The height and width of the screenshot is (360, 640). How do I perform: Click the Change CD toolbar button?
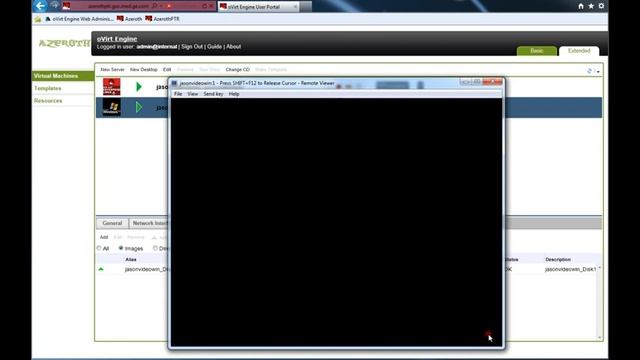(x=238, y=69)
